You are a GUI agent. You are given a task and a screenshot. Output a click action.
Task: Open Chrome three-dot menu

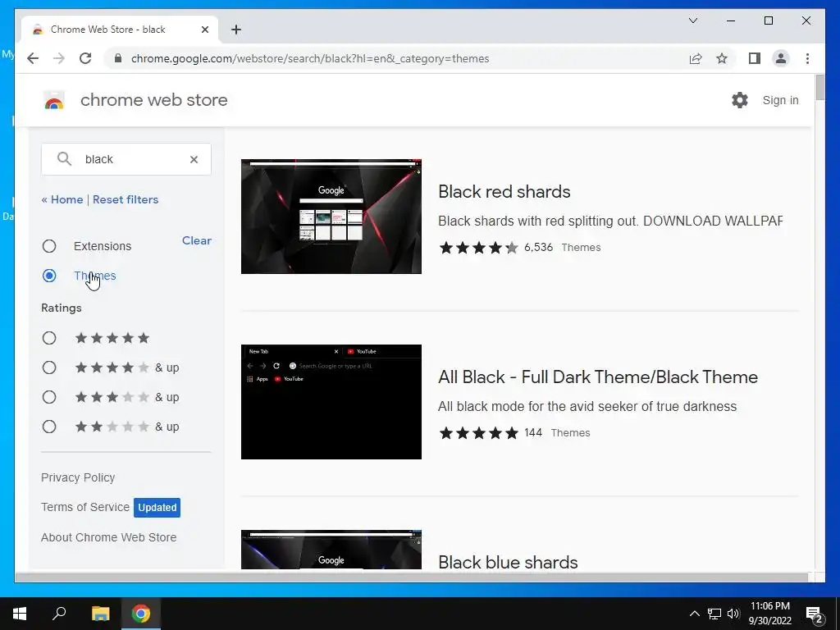(x=807, y=58)
